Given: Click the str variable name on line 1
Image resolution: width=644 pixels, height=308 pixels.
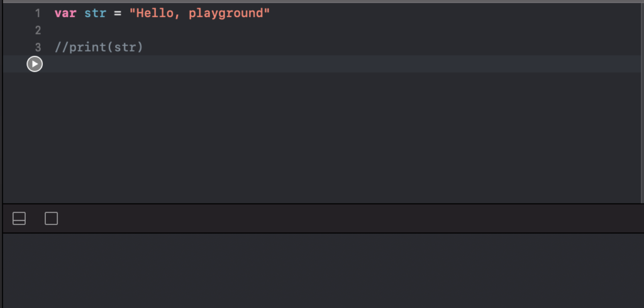Looking at the screenshot, I should pos(96,13).
